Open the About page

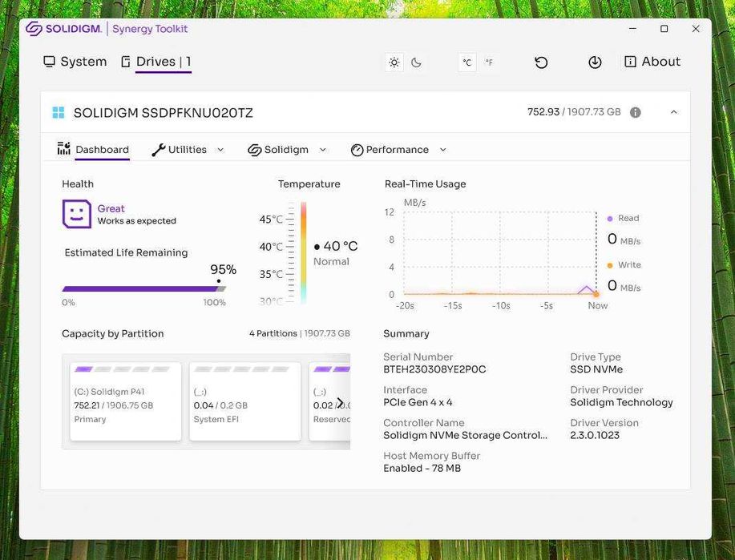click(652, 62)
